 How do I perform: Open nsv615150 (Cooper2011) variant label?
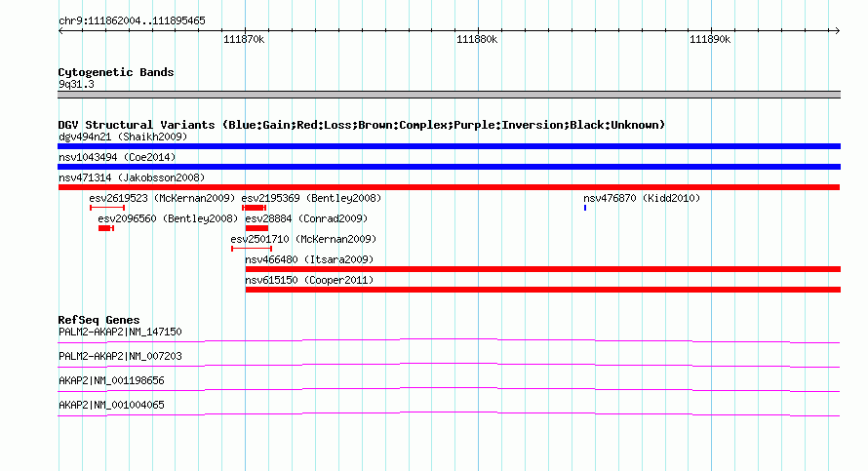(x=309, y=280)
